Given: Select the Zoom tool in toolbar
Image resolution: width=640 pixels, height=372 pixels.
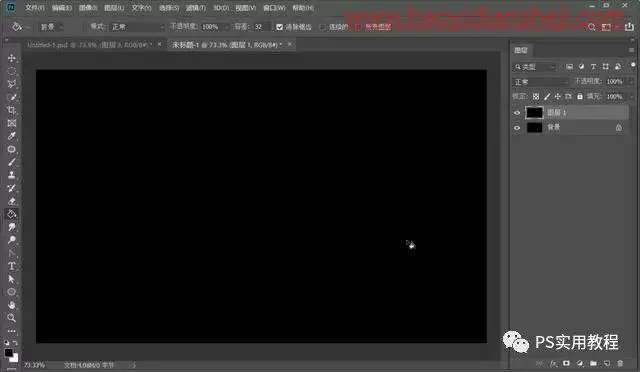Looking at the screenshot, I should (x=11, y=318).
